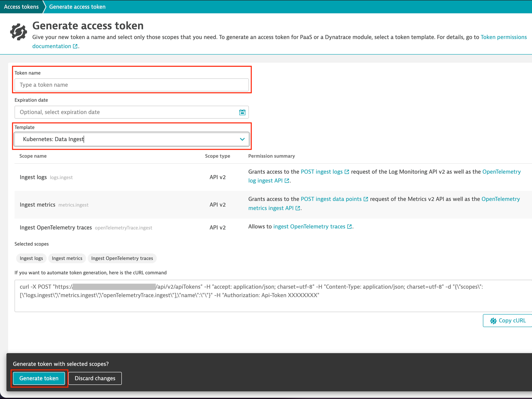Screen dimensions: 532x399
Task: Click external link icon after Token permissions documentation
Action: (x=75, y=46)
